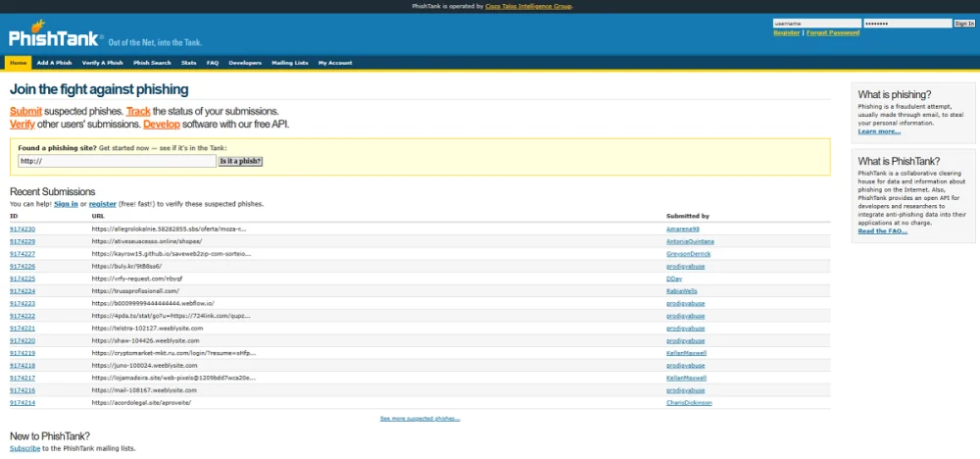Follow the "Learn more" phishing link
This screenshot has width=980, height=459.
click(879, 131)
